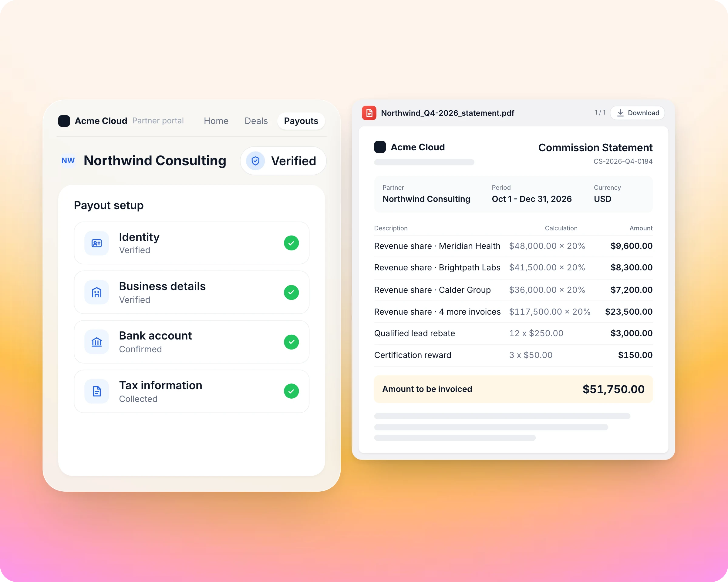Open the Identity setup row
Viewport: 728px width, 582px height.
pos(192,243)
